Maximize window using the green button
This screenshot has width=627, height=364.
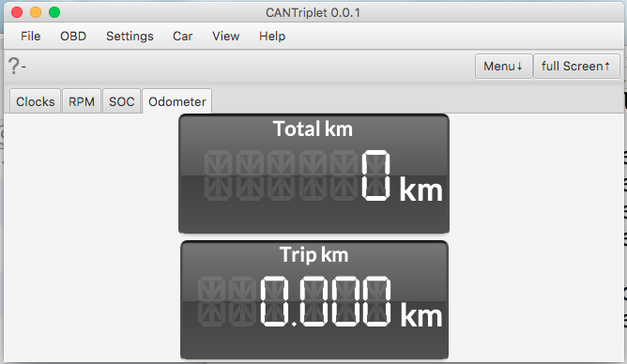tap(54, 12)
